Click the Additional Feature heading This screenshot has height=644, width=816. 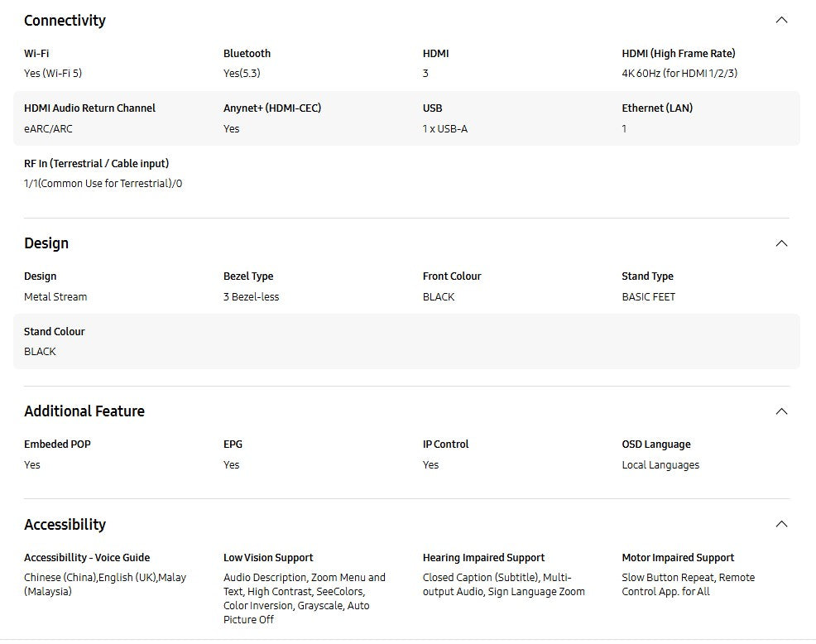click(x=84, y=411)
